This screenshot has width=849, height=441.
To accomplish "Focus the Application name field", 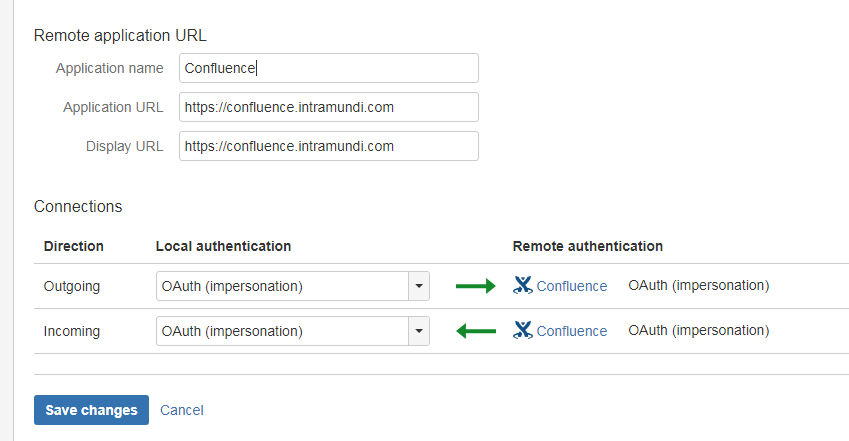I will pyautogui.click(x=329, y=68).
